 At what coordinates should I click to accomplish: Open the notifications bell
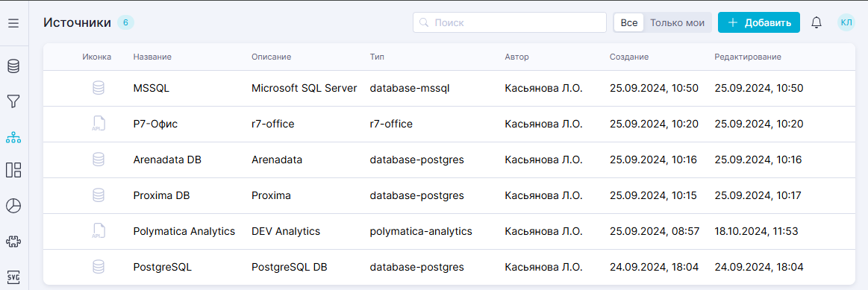(817, 22)
